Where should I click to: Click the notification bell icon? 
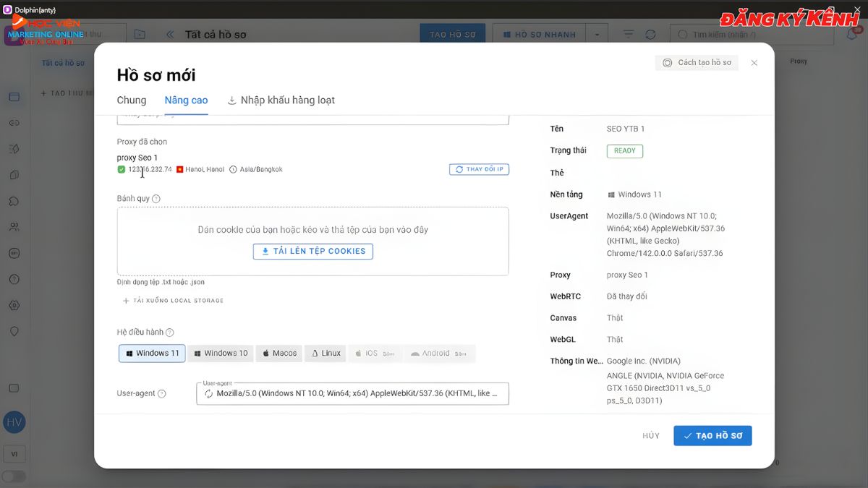click(x=851, y=35)
